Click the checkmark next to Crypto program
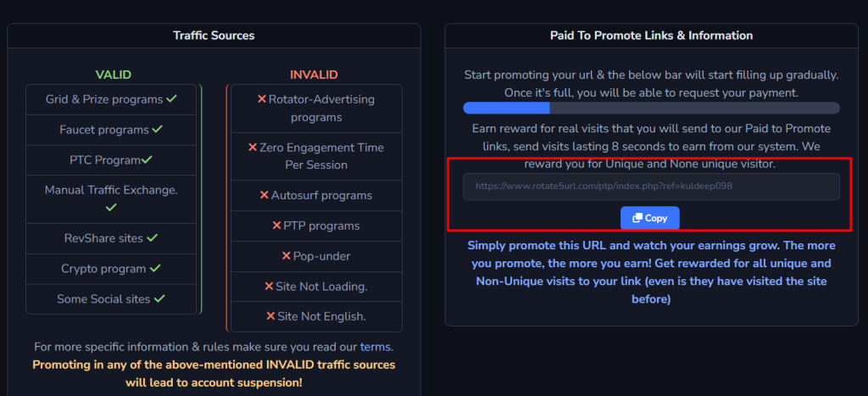The height and width of the screenshot is (396, 868). 155,268
